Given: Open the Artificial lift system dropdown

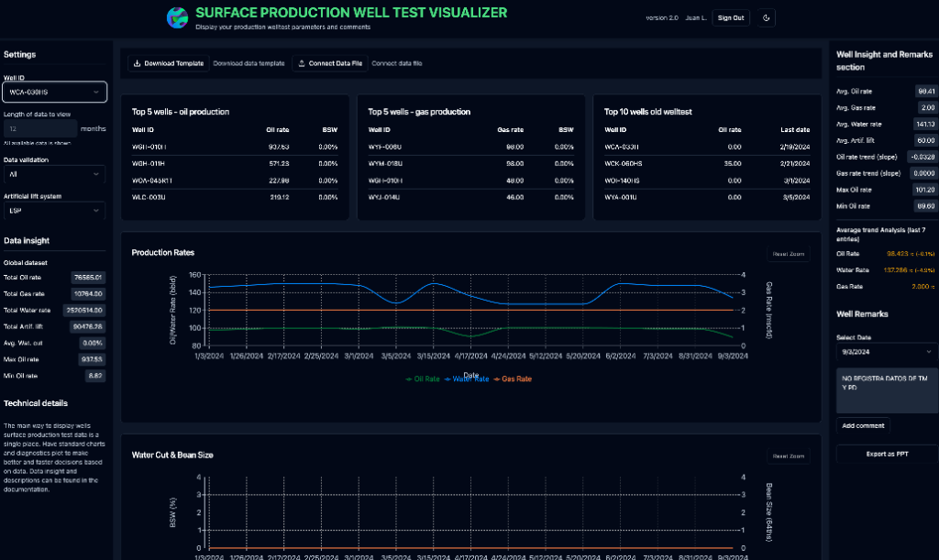Looking at the screenshot, I should pyautogui.click(x=54, y=211).
